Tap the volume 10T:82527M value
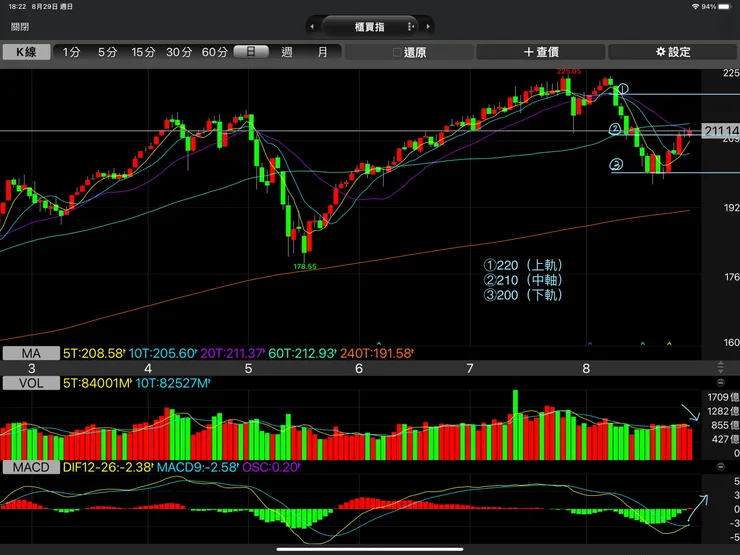Viewport: 740px width, 555px height. click(x=172, y=383)
